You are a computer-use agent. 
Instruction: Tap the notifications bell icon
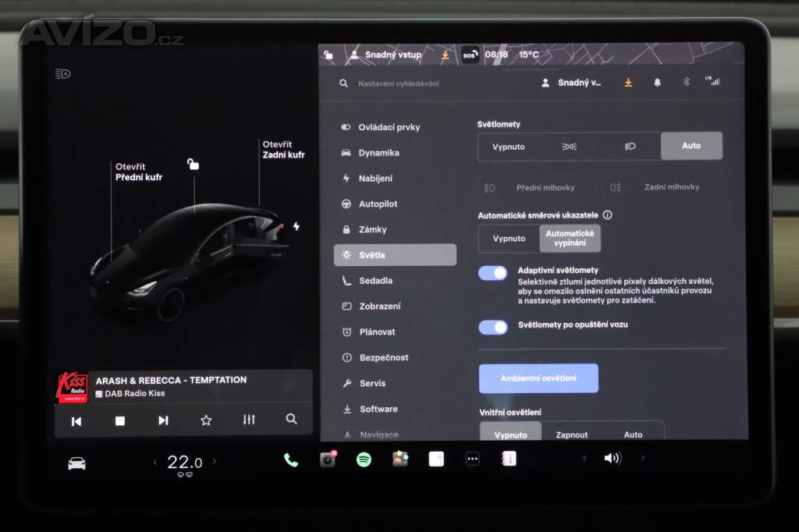(657, 83)
